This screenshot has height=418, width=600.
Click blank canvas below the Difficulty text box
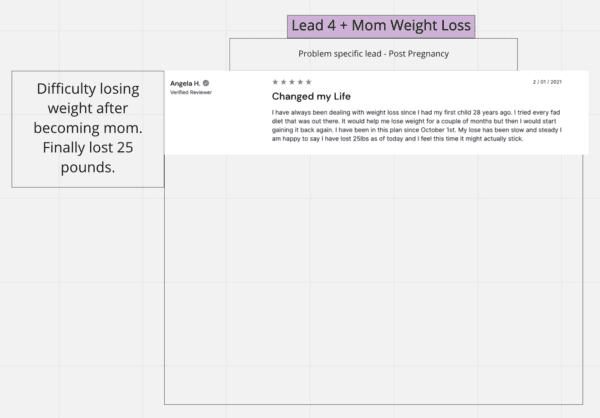click(88, 299)
